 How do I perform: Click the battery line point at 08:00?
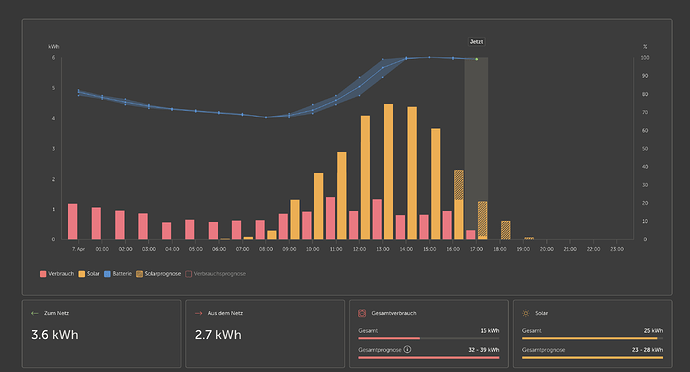point(266,117)
